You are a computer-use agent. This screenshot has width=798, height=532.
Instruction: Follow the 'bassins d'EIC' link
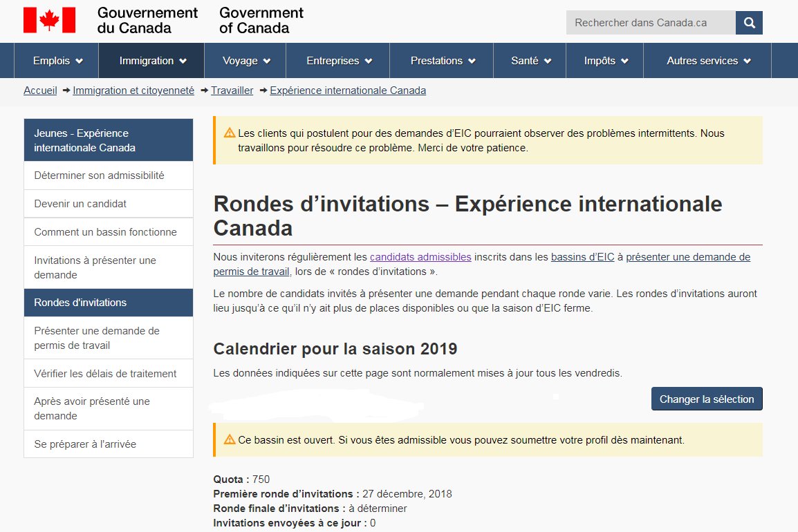583,257
